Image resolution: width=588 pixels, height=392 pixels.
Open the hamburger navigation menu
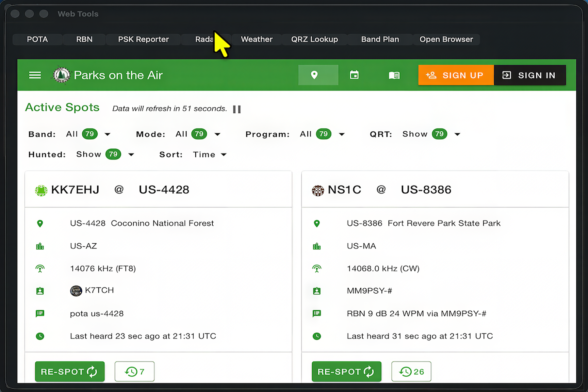click(x=35, y=75)
